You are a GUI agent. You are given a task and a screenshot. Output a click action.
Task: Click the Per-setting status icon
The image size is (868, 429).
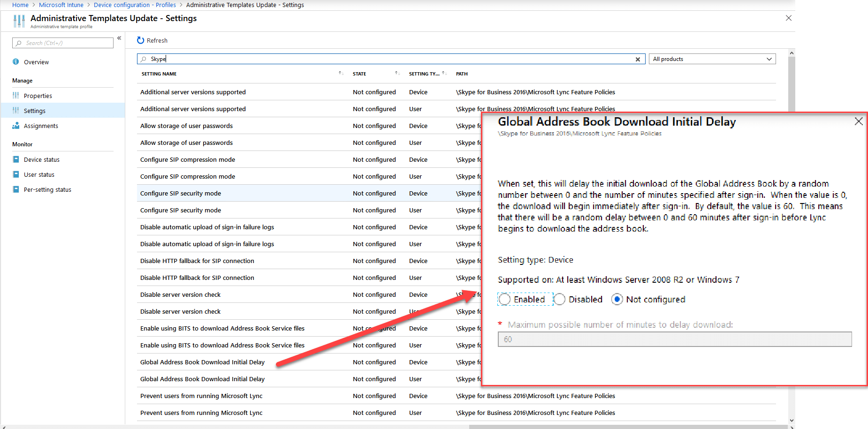(x=16, y=189)
